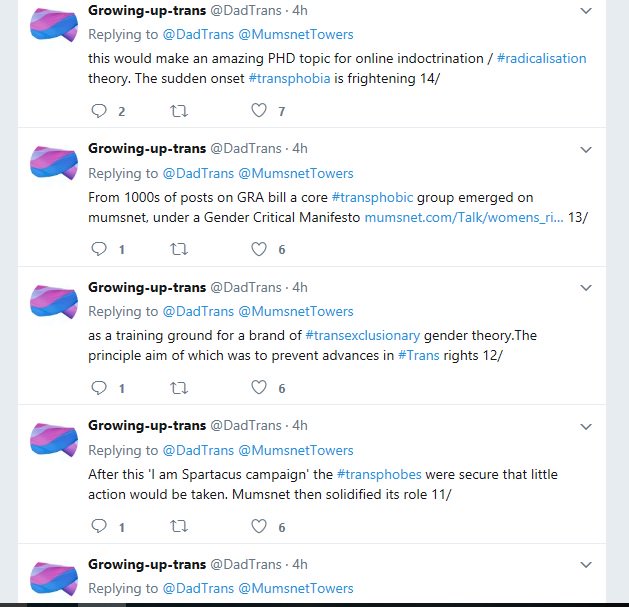Reply to the #transexclusionary gender theory tweet
This screenshot has height=607, width=629.
click(99, 388)
